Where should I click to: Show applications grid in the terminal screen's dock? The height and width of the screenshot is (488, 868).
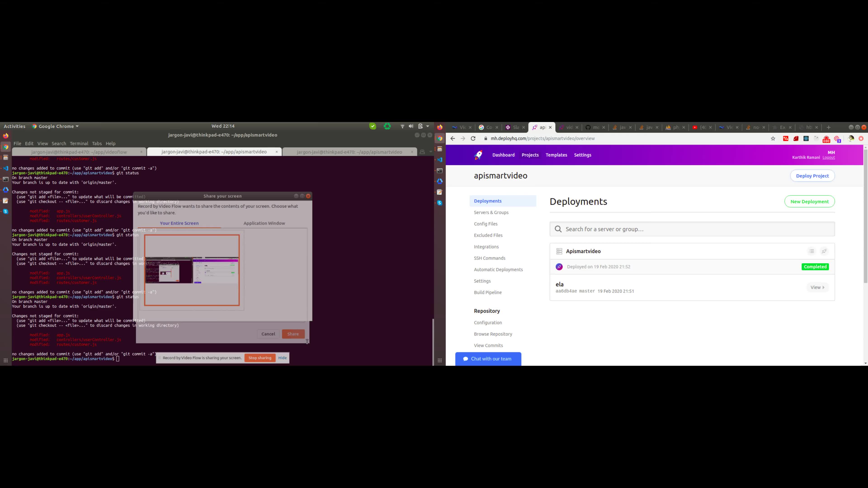click(x=6, y=360)
